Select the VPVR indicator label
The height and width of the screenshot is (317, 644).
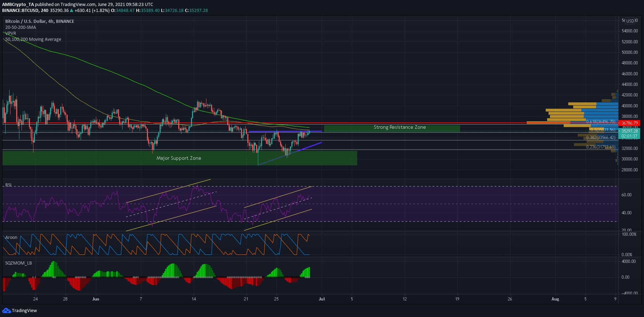(11, 33)
